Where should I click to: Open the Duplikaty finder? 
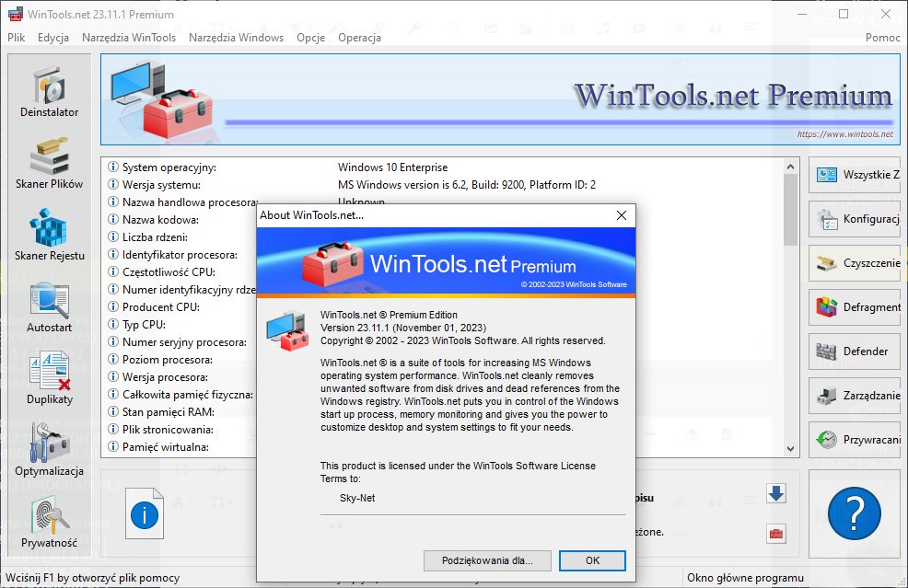tap(49, 378)
